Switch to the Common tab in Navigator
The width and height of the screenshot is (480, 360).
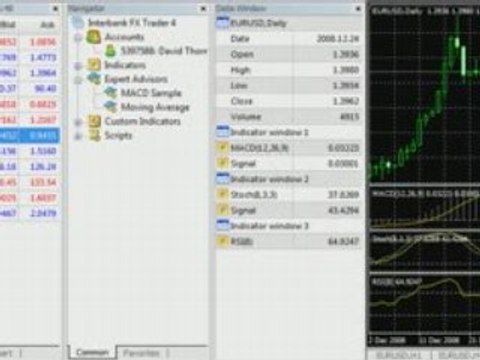coord(92,352)
